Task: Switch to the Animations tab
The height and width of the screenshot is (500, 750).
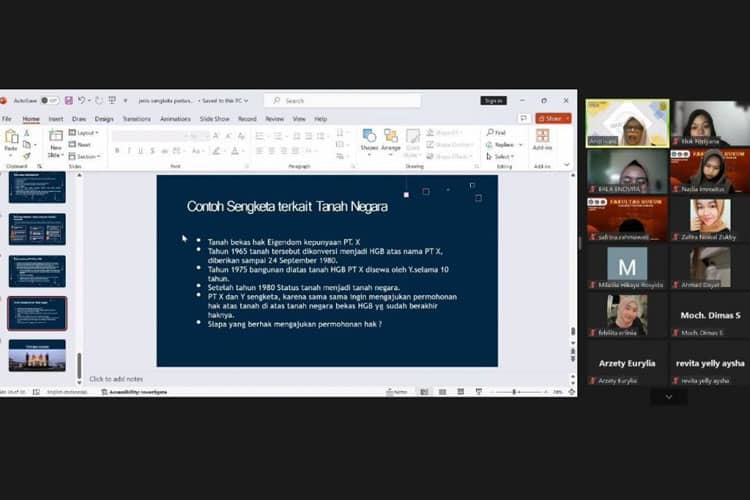Action: (x=175, y=119)
